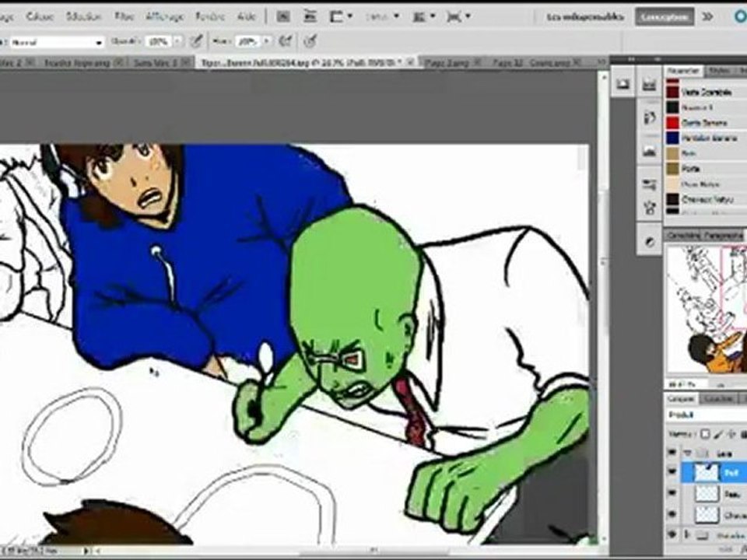Open the layer blend mode dropdown (Produit)

[706, 415]
